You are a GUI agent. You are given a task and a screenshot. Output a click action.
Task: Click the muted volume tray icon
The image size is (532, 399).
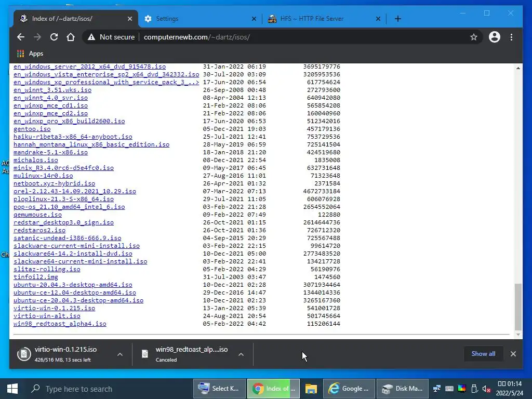(x=486, y=389)
